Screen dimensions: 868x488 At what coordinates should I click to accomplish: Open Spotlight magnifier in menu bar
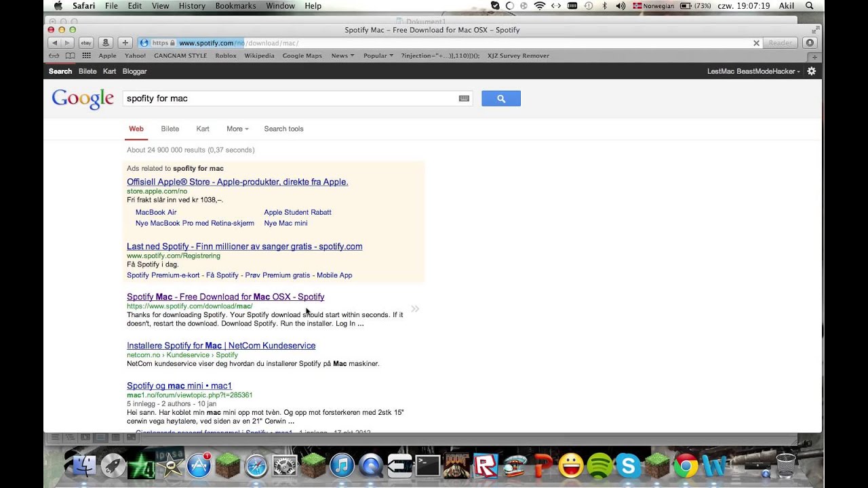point(809,5)
